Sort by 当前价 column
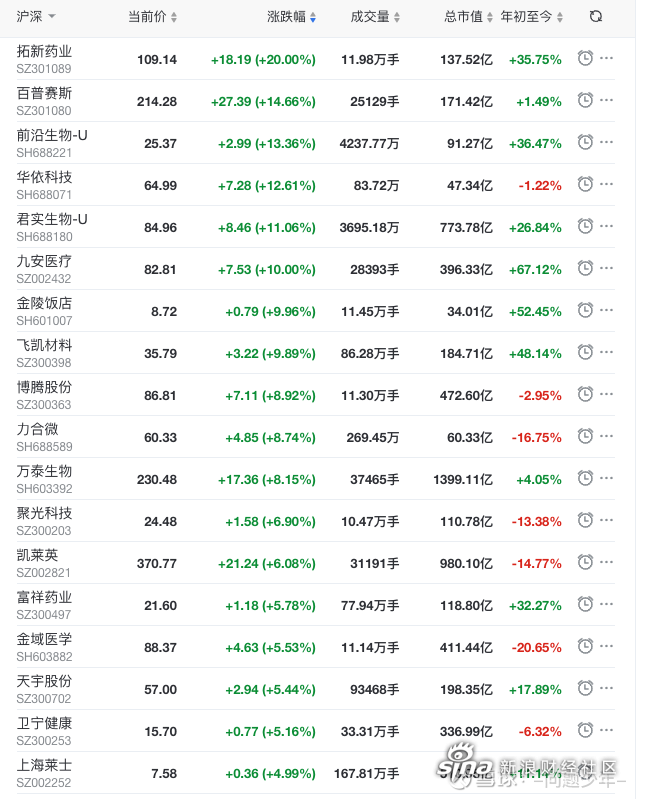 (x=152, y=17)
